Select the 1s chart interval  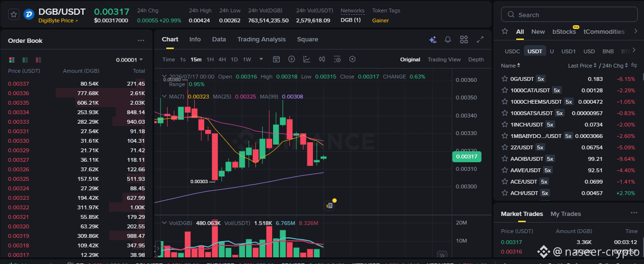click(x=183, y=59)
